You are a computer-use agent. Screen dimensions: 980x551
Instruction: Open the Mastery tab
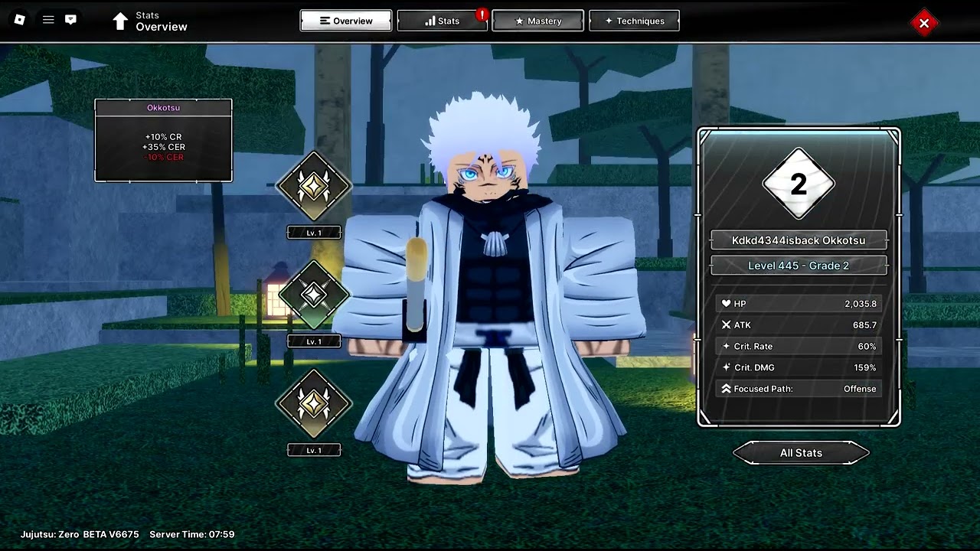537,21
